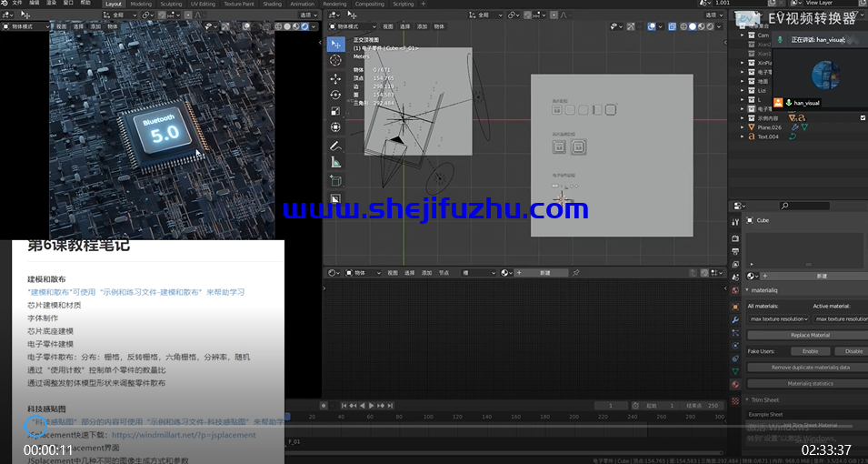The image size is (868, 464).
Task: Click the Replace Material button
Action: pyautogui.click(x=810, y=335)
